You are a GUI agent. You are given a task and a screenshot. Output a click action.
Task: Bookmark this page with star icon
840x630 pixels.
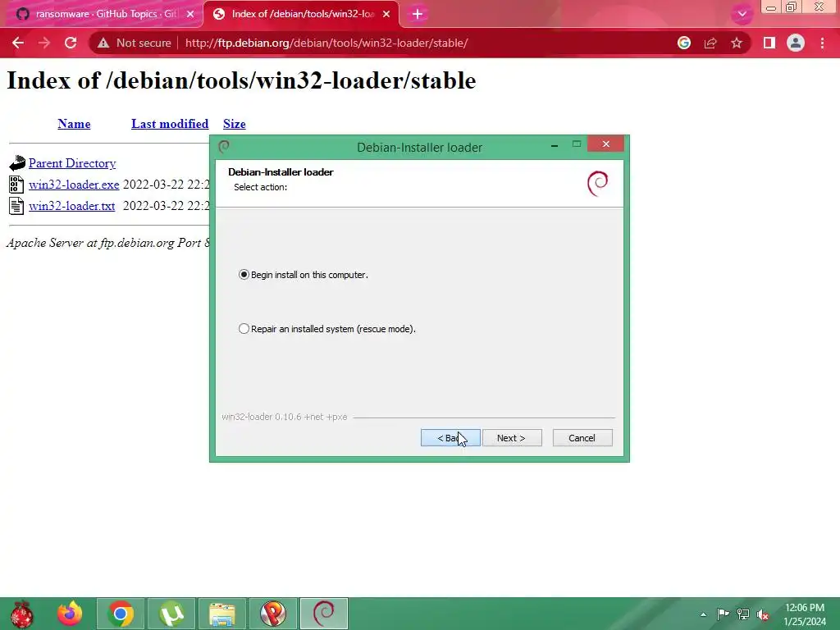click(x=737, y=43)
